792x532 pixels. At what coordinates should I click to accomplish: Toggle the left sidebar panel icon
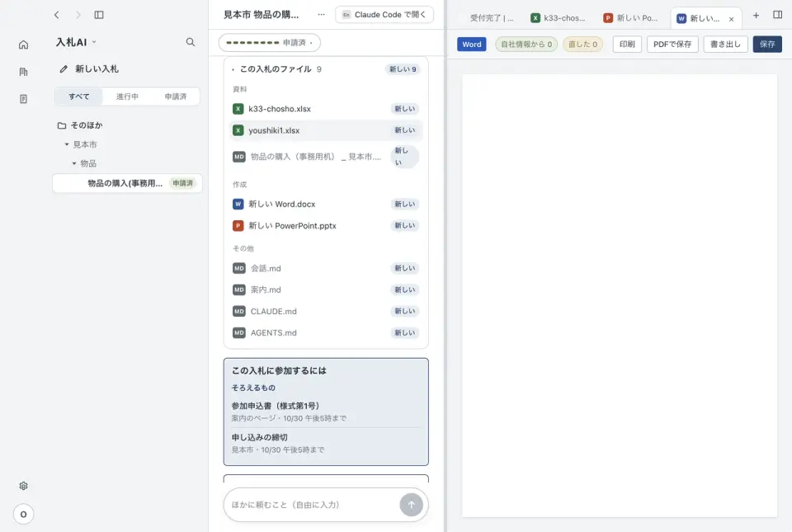pyautogui.click(x=99, y=15)
